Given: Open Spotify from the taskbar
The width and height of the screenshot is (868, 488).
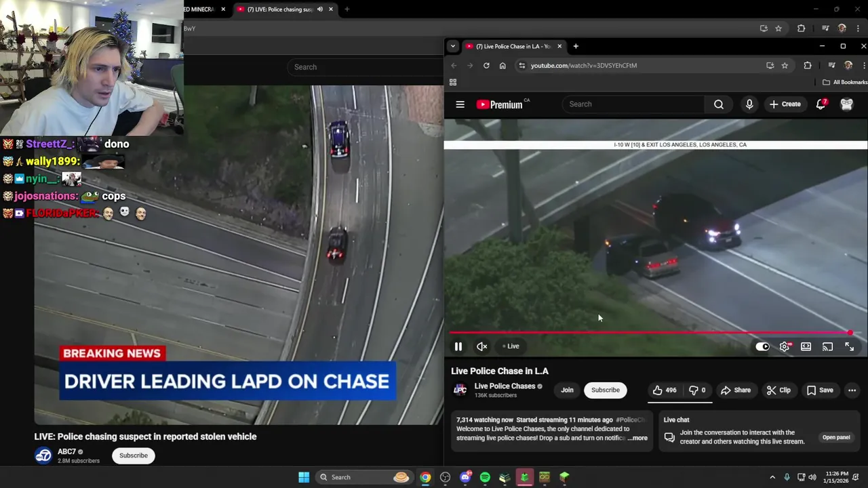Looking at the screenshot, I should 485,477.
